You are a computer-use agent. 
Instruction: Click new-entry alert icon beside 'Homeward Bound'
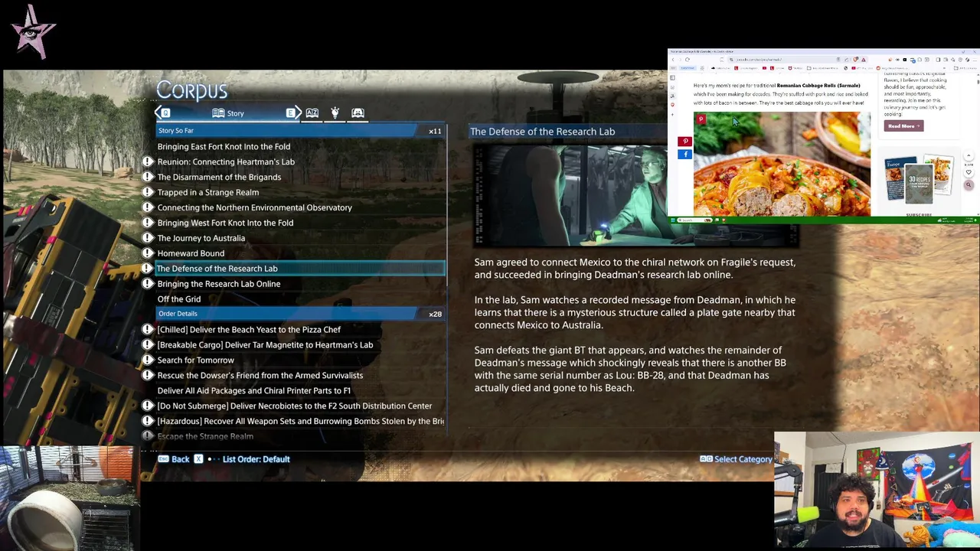click(x=148, y=253)
